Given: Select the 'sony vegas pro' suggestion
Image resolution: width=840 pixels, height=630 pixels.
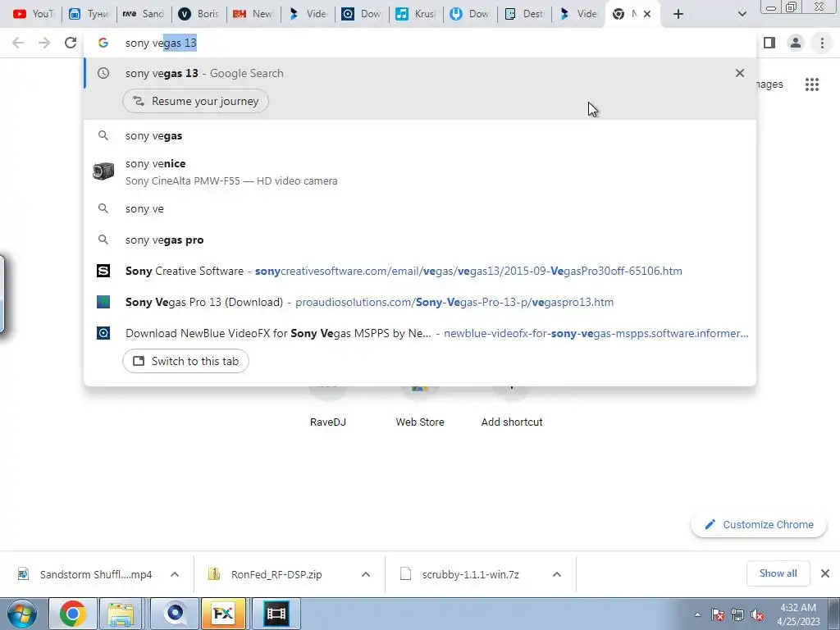Looking at the screenshot, I should (420, 240).
